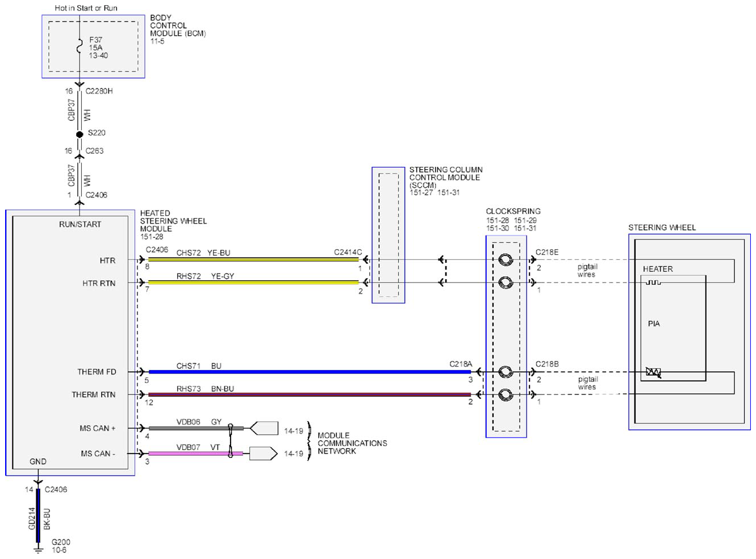Click the Steering Column Control Module box
This screenshot has height=559, width=756.
(389, 235)
